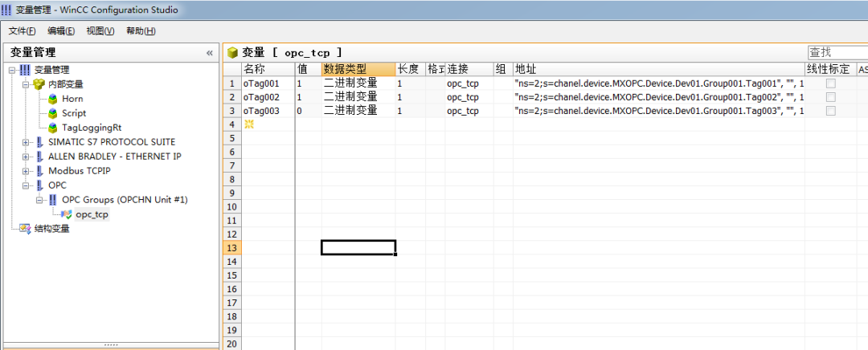Toggle 线性标定 checkbox for oTag001
This screenshot has width=868, height=350.
click(830, 83)
